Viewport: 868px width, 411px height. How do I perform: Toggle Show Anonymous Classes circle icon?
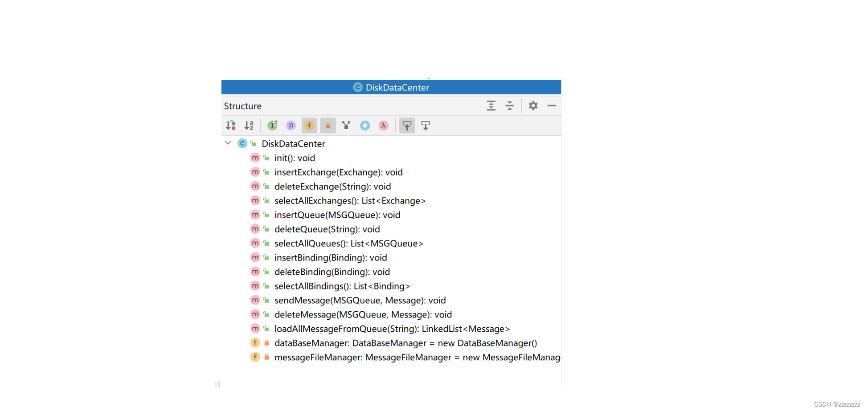pyautogui.click(x=365, y=126)
